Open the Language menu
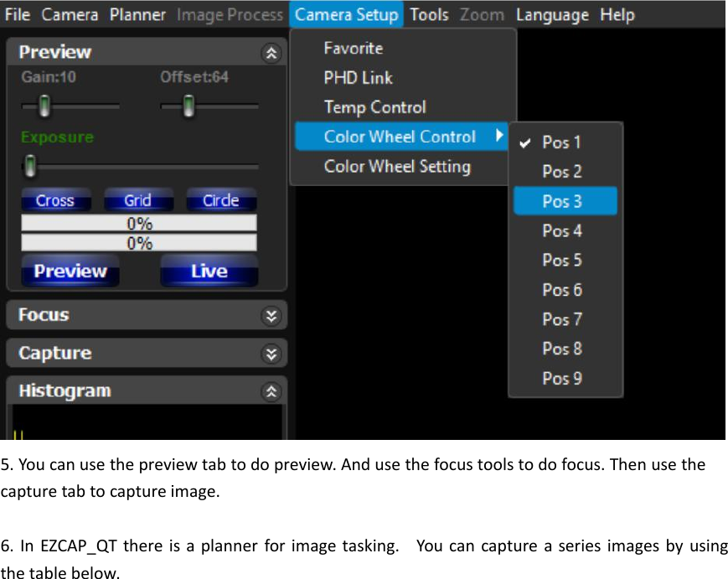The height and width of the screenshot is (579, 728). coord(552,14)
